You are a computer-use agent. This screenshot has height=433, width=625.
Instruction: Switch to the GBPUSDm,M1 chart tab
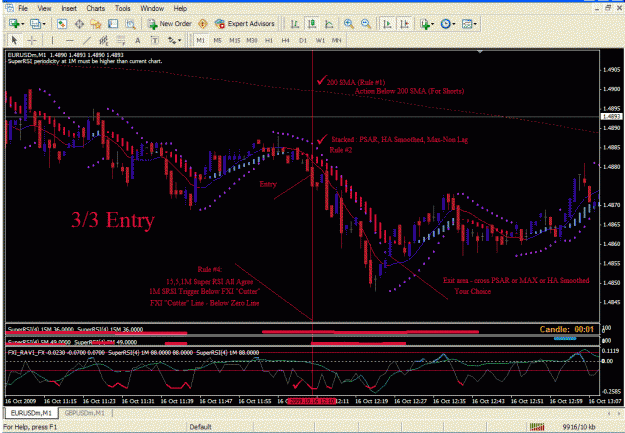85,413
